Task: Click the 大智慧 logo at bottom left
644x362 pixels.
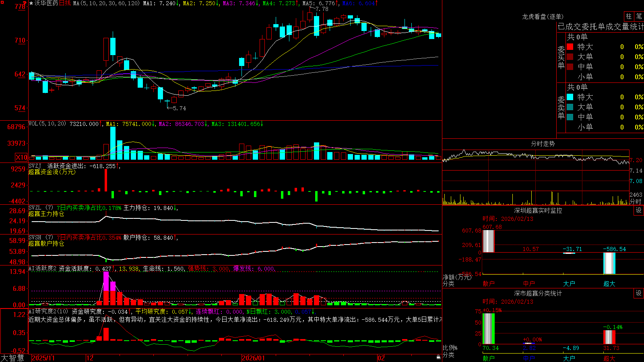Action: click(x=13, y=358)
